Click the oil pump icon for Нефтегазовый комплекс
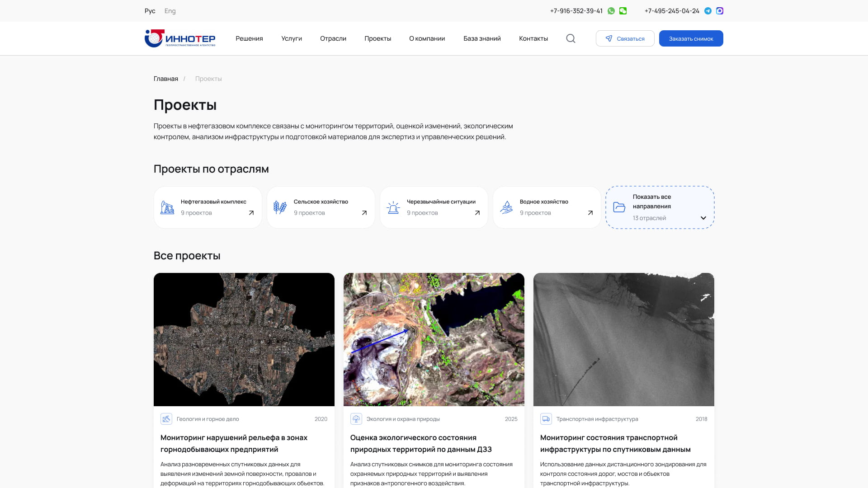The height and width of the screenshot is (488, 868). click(x=167, y=207)
